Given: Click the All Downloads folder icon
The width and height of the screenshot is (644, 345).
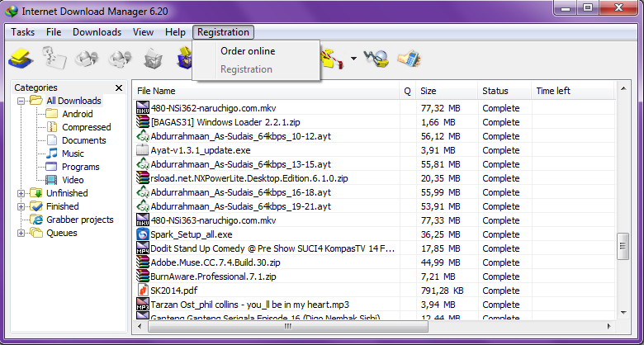Looking at the screenshot, I should [36, 100].
